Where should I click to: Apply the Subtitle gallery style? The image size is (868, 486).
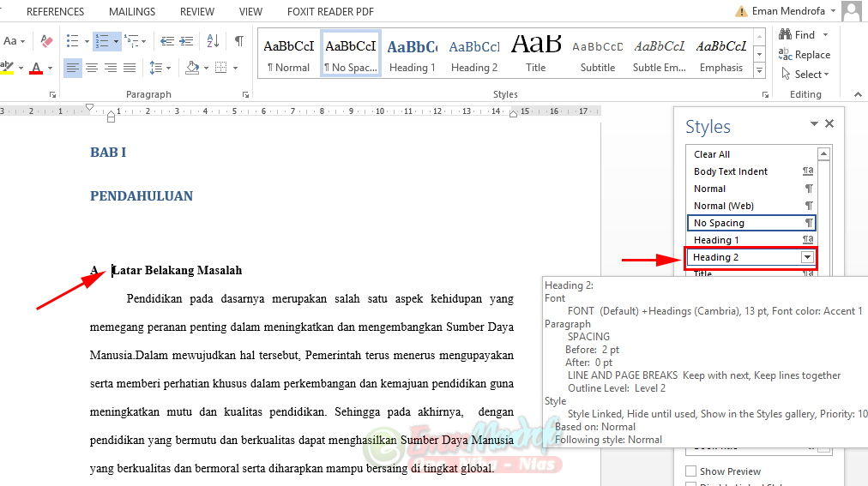point(598,54)
